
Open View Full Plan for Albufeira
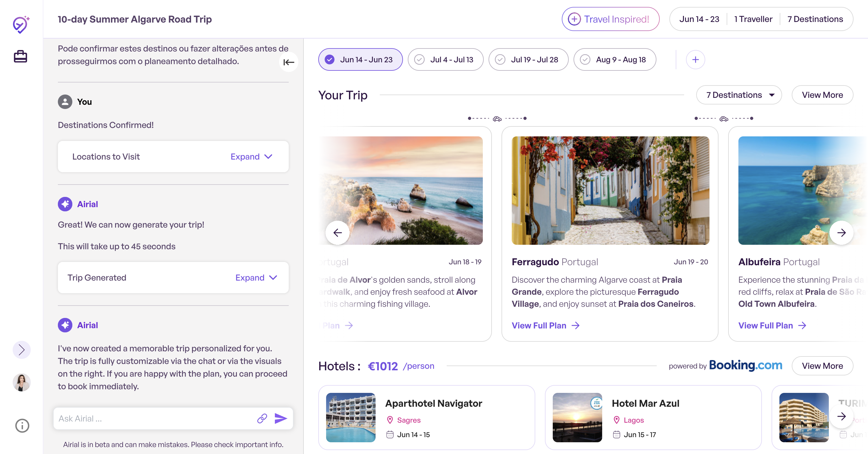coord(772,325)
